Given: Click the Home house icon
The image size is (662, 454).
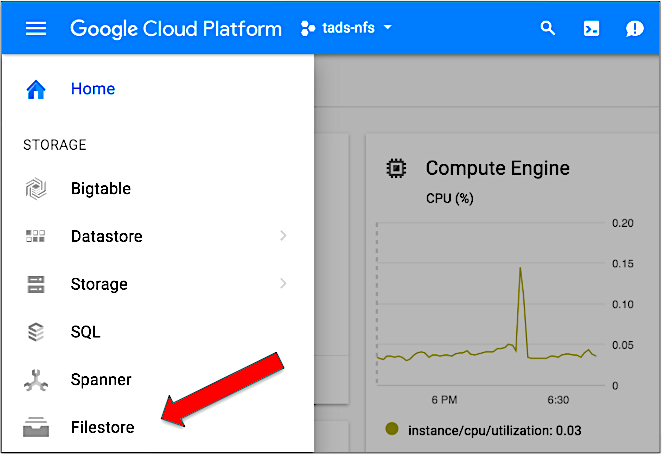Looking at the screenshot, I should click(36, 89).
